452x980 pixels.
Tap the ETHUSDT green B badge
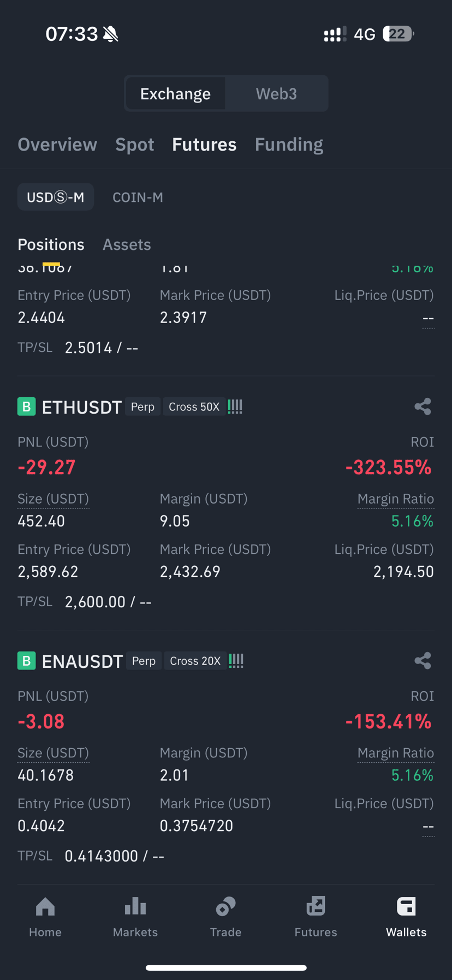[26, 407]
